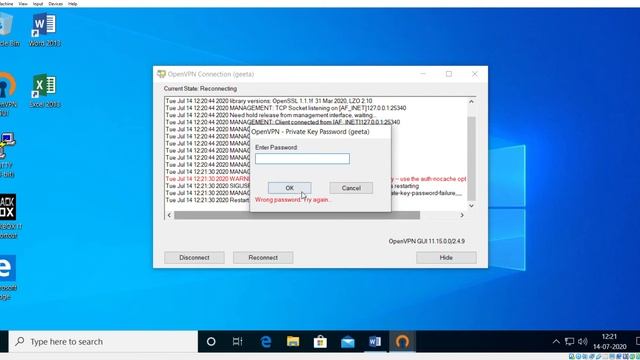Viewport: 640px width, 360px height.
Task: Click in the taskbar search box
Action: pos(103,342)
